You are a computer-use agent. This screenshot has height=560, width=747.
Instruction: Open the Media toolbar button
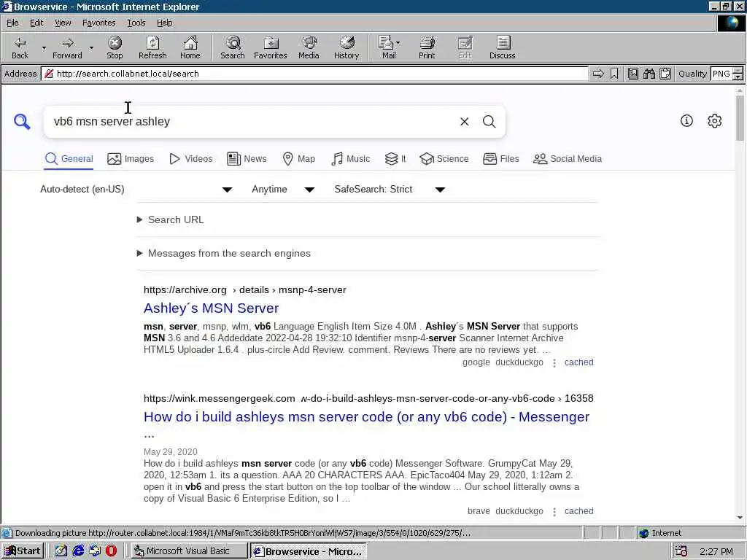coord(309,47)
